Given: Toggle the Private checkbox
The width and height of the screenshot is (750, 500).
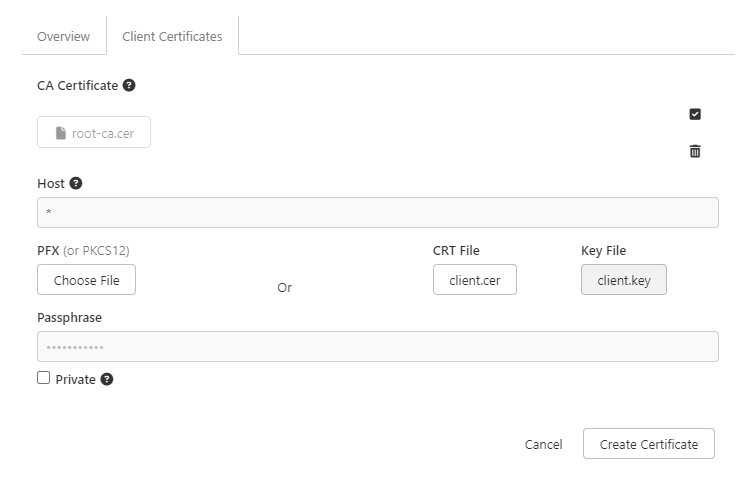Looking at the screenshot, I should pyautogui.click(x=43, y=378).
